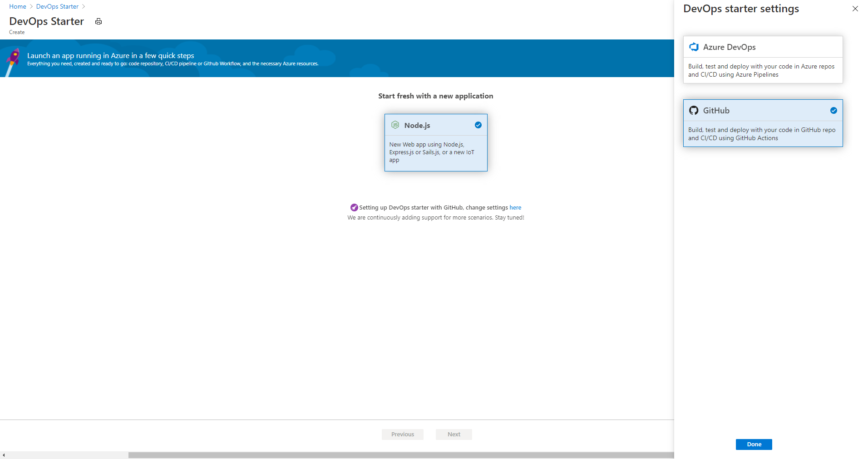
Task: Click the horizontal scrollbar thumb
Action: click(401, 455)
